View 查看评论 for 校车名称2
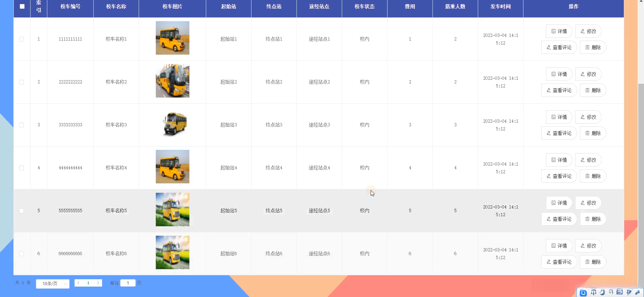 (x=559, y=90)
